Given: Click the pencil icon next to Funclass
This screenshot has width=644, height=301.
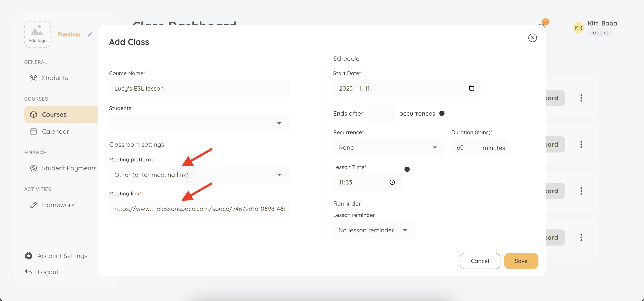Looking at the screenshot, I should pos(90,34).
